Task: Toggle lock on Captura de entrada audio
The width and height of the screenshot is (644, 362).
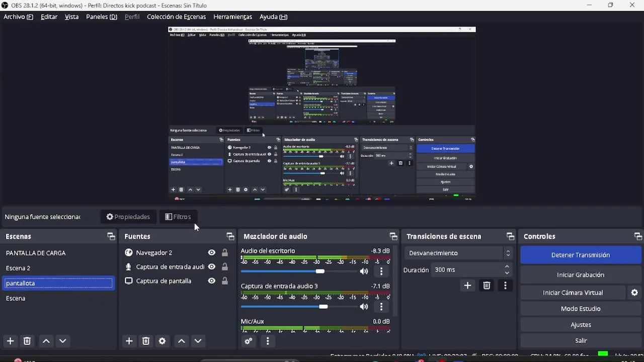Action: tap(225, 266)
